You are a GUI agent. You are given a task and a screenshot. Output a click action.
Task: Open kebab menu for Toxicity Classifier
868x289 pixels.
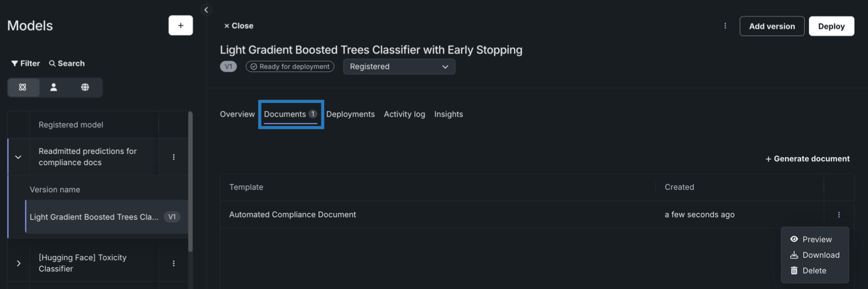click(174, 263)
